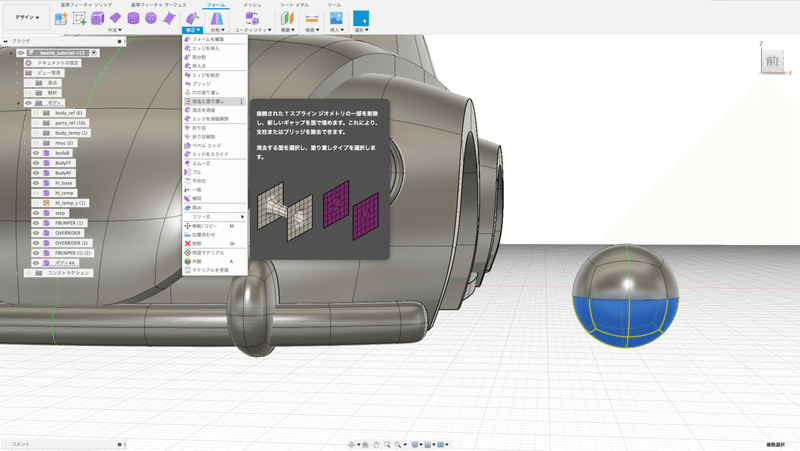Click the ViewCube front (前) face
The height and width of the screenshot is (451, 800).
click(x=771, y=62)
